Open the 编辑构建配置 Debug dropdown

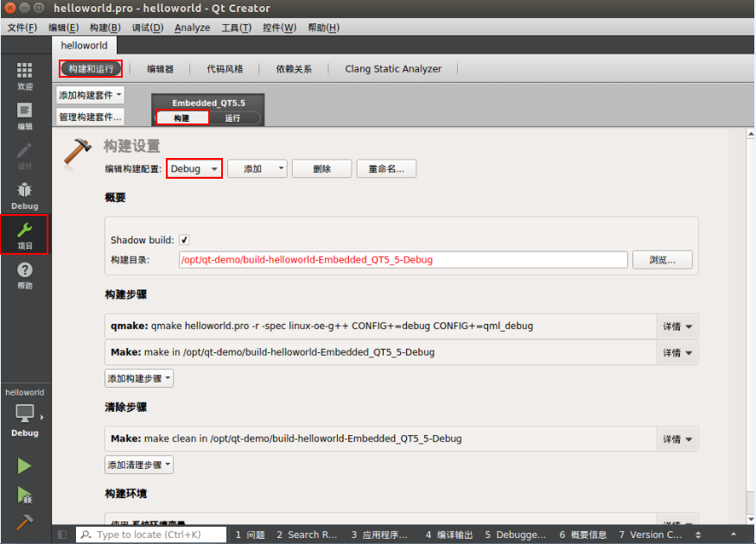(x=194, y=168)
